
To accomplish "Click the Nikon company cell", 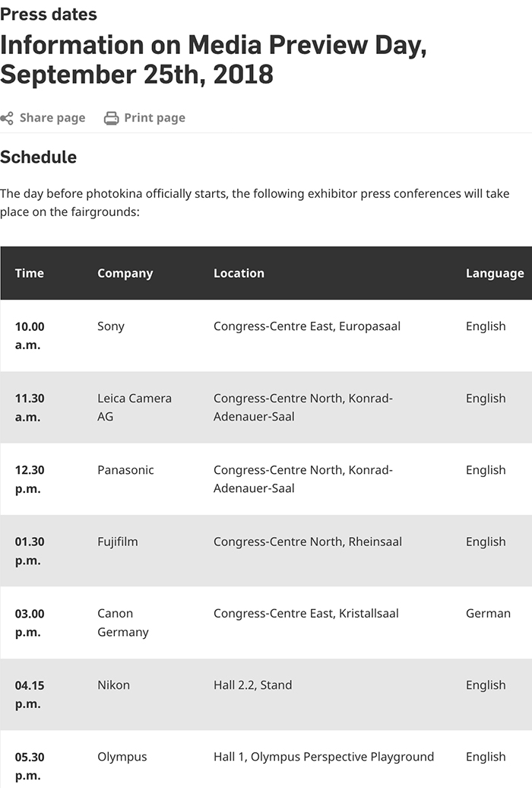I will [x=113, y=685].
